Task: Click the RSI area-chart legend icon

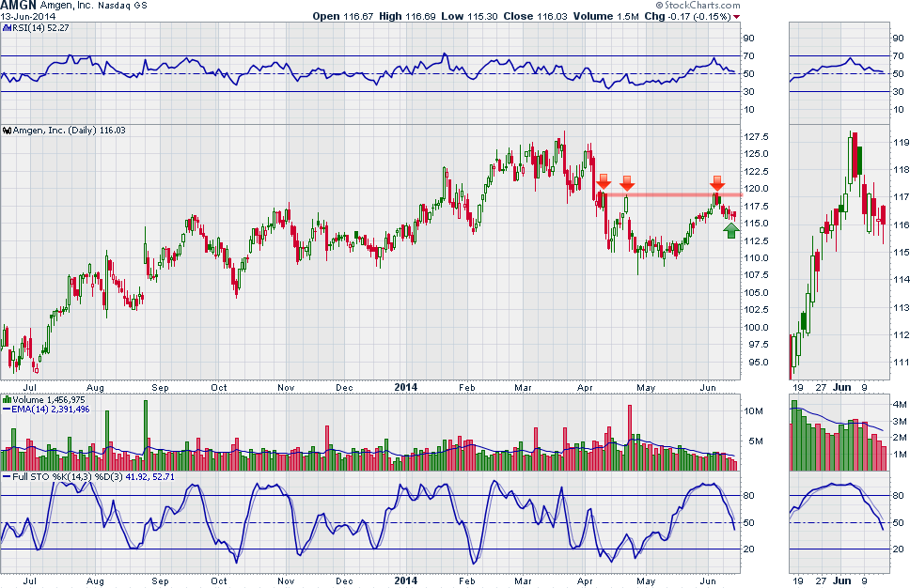Action: [x=6, y=28]
